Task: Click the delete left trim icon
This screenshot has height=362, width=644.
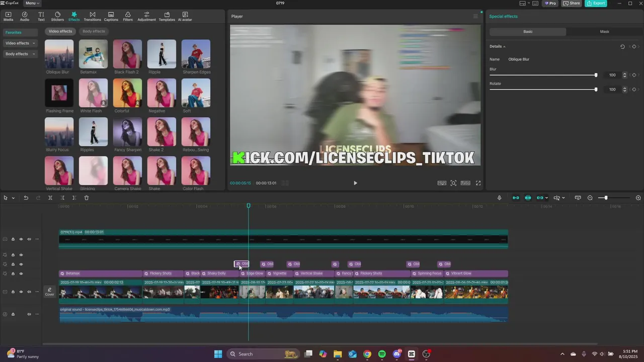Action: tap(62, 198)
